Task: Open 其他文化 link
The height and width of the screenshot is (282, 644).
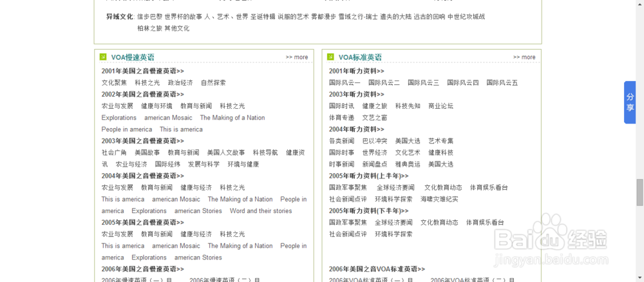Action: tap(177, 28)
